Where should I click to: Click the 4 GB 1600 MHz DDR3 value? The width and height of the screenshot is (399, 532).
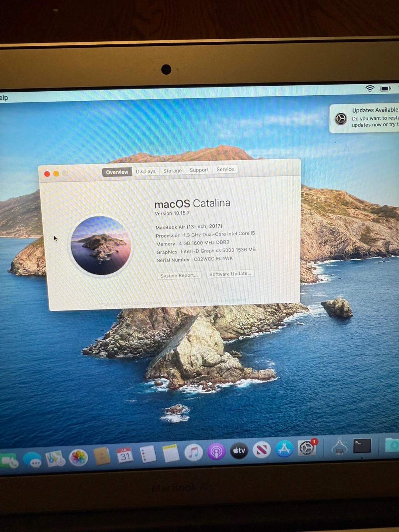pyautogui.click(x=204, y=243)
